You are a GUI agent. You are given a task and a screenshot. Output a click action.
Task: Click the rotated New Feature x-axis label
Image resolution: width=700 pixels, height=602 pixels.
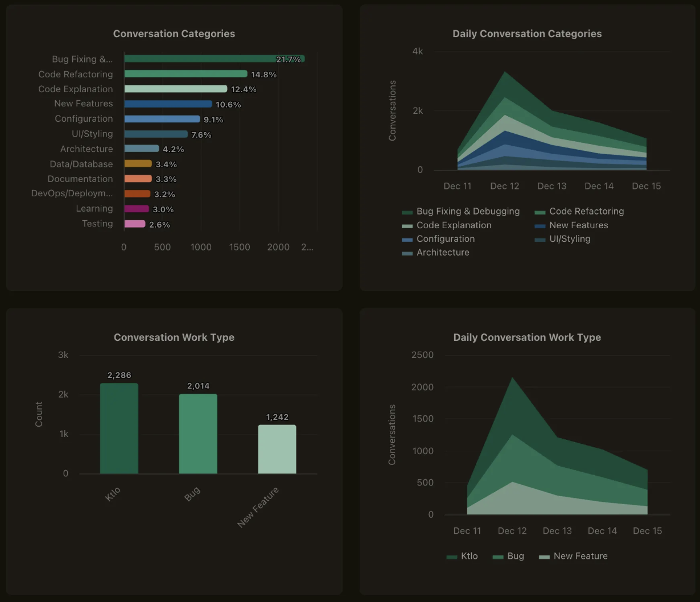(258, 507)
